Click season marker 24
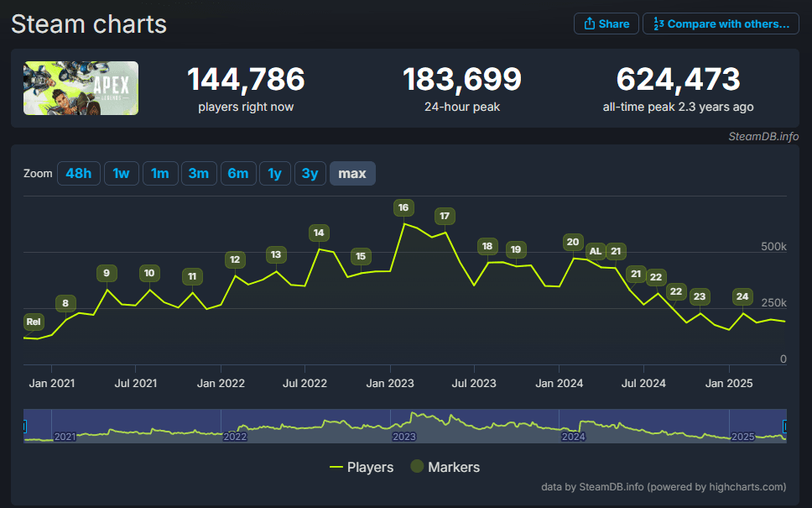 pyautogui.click(x=742, y=296)
